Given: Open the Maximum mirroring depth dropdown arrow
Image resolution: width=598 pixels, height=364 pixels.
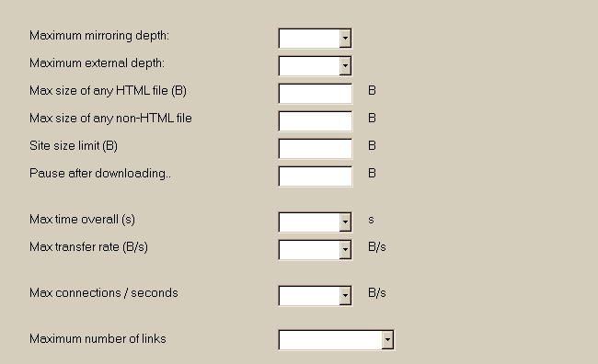Looking at the screenshot, I should 345,39.
